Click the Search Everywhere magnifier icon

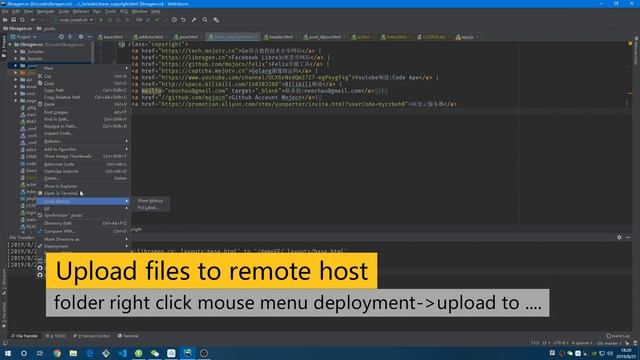click(205, 20)
